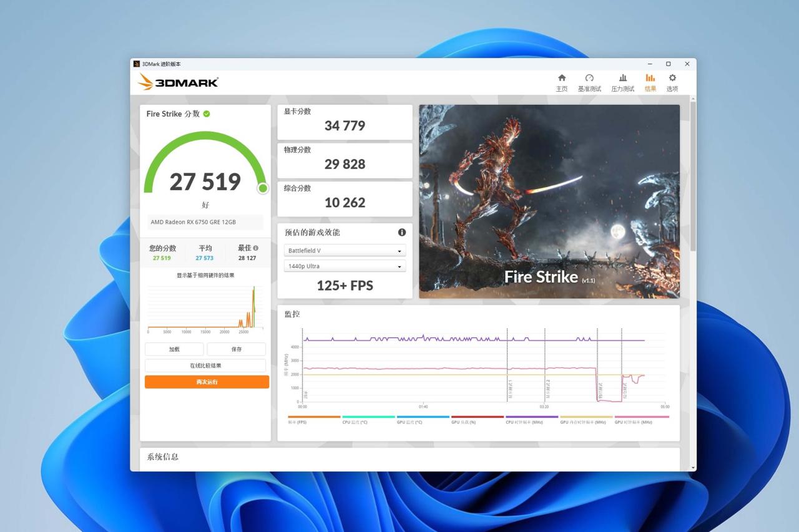The width and height of the screenshot is (799, 532).
Task: Select the 结果 results tab
Action: pyautogui.click(x=650, y=82)
